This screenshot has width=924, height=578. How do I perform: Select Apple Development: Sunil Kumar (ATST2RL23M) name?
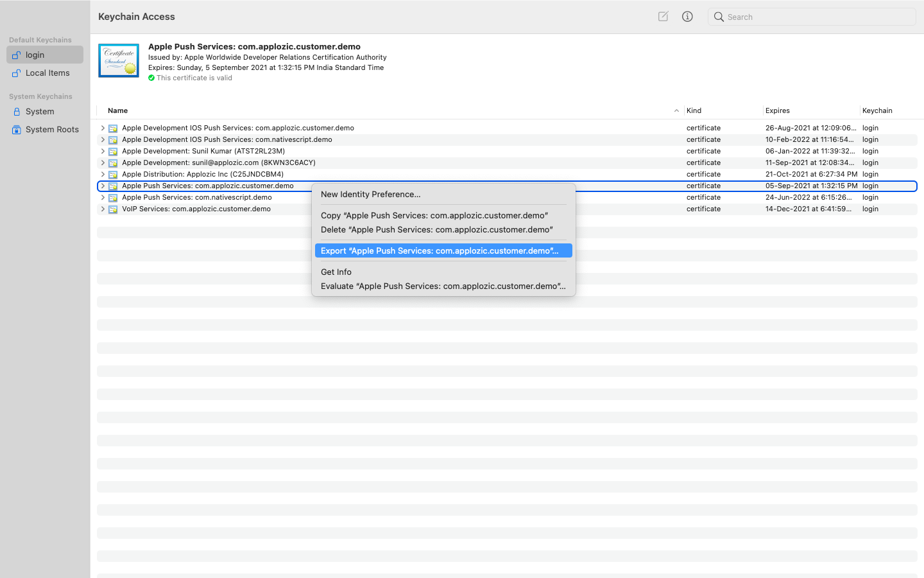click(x=203, y=151)
